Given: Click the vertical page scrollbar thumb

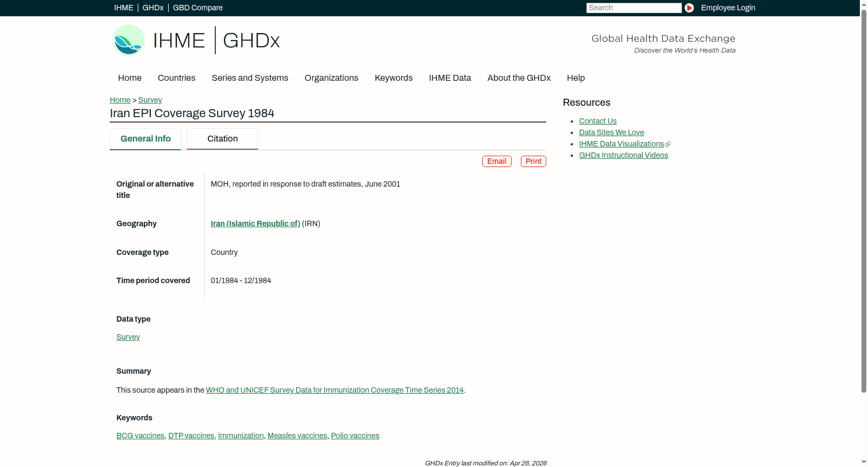Looking at the screenshot, I should pyautogui.click(x=864, y=201).
